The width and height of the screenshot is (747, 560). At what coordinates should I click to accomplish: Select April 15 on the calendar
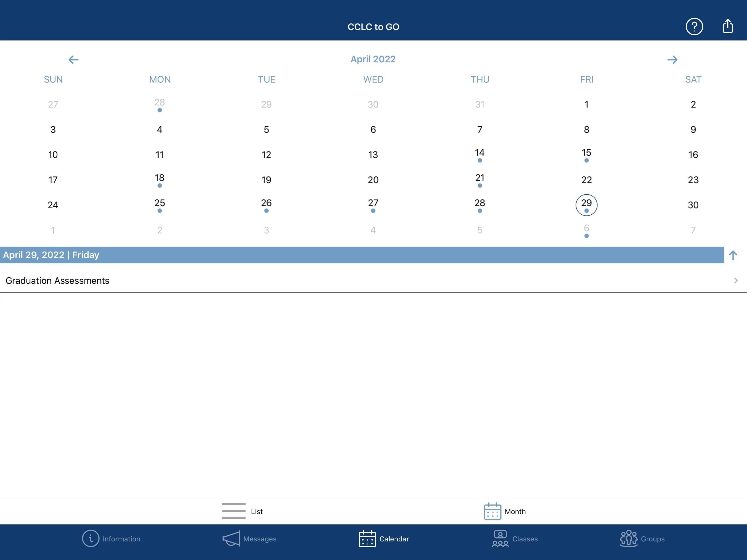[586, 155]
